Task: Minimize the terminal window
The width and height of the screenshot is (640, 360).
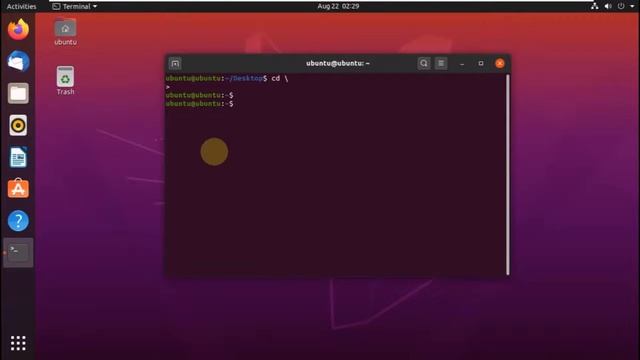Action: coord(462,64)
